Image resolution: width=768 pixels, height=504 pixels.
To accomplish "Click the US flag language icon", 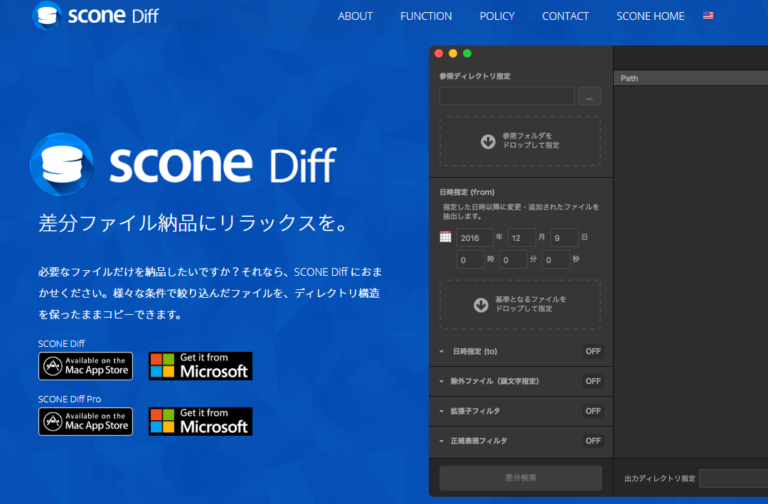I will pos(708,16).
